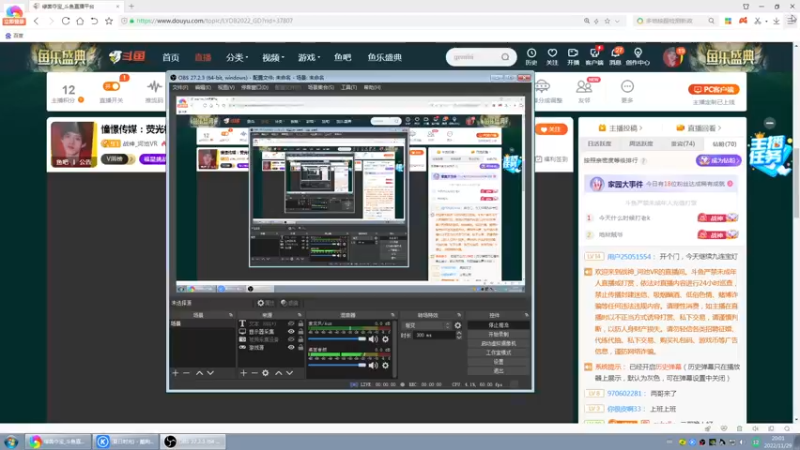
Task: Open source properties gear in the Sources panel
Action: click(x=265, y=373)
